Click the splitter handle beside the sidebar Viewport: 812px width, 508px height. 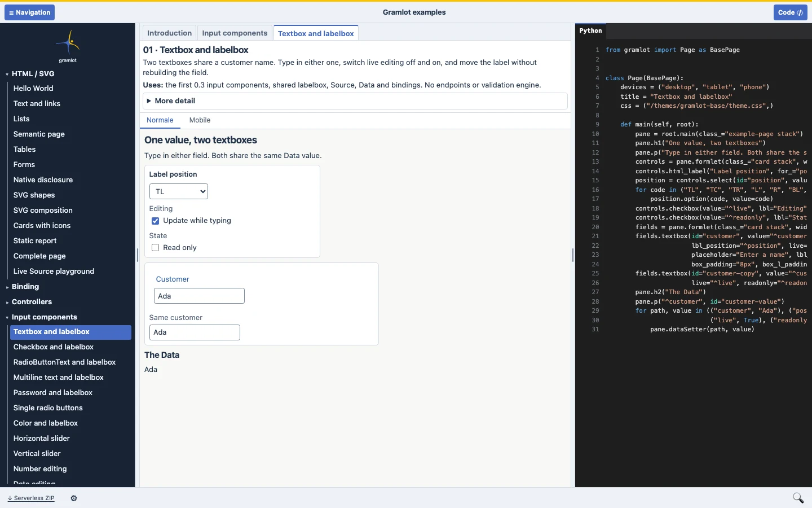click(138, 255)
